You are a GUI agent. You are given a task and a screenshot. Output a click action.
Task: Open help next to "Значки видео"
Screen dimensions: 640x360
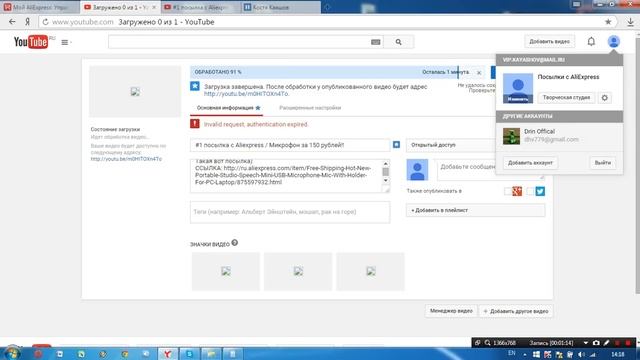point(235,243)
